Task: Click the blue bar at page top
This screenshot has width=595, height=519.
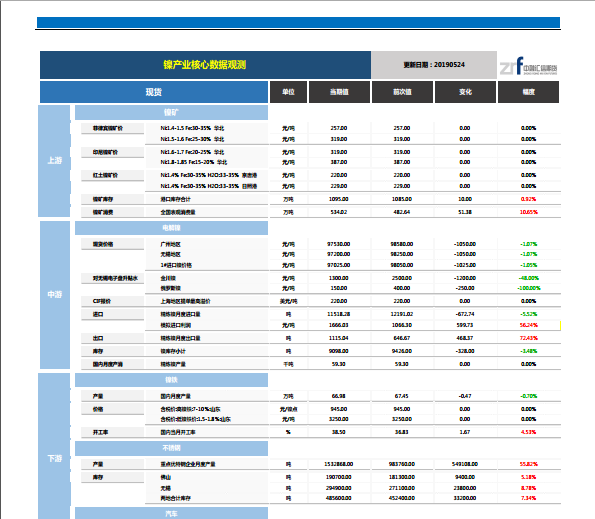Action: click(x=298, y=22)
